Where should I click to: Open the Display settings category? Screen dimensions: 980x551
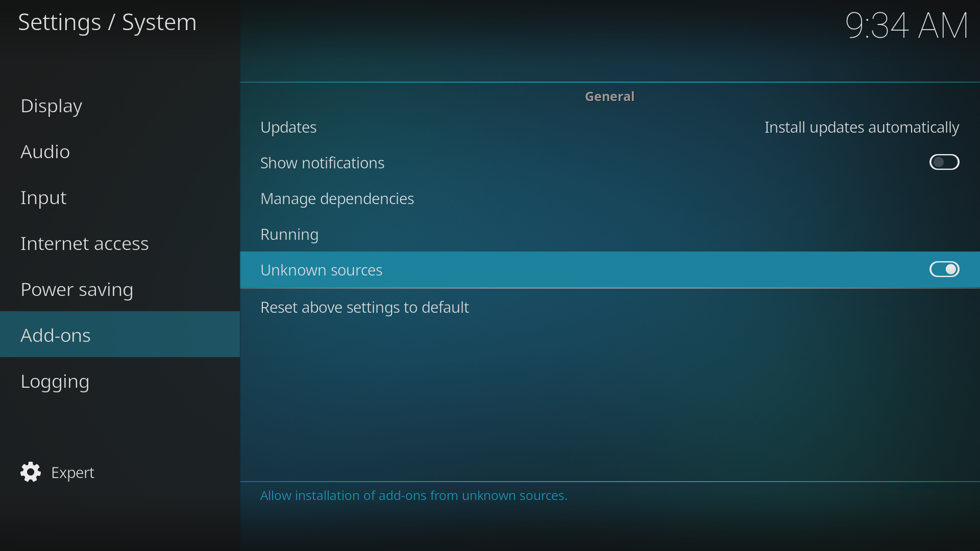pyautogui.click(x=51, y=106)
